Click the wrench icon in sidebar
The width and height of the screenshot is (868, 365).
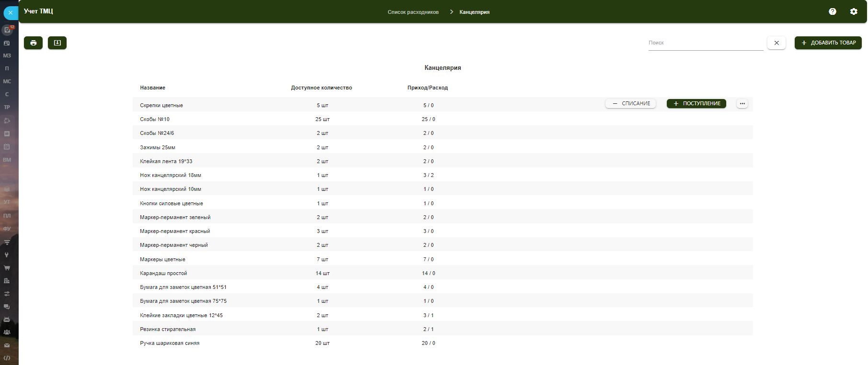7,255
